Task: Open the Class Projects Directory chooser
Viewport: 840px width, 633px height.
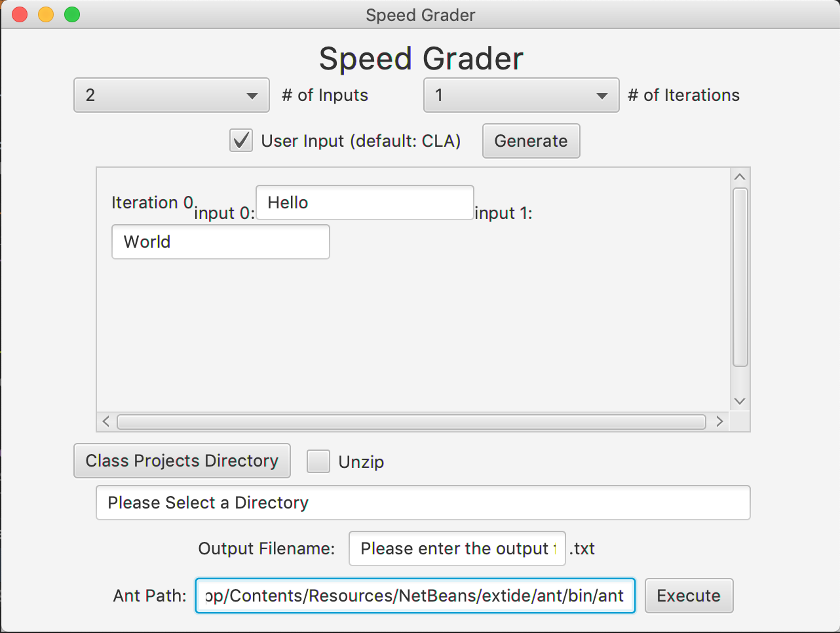Action: pyautogui.click(x=181, y=461)
